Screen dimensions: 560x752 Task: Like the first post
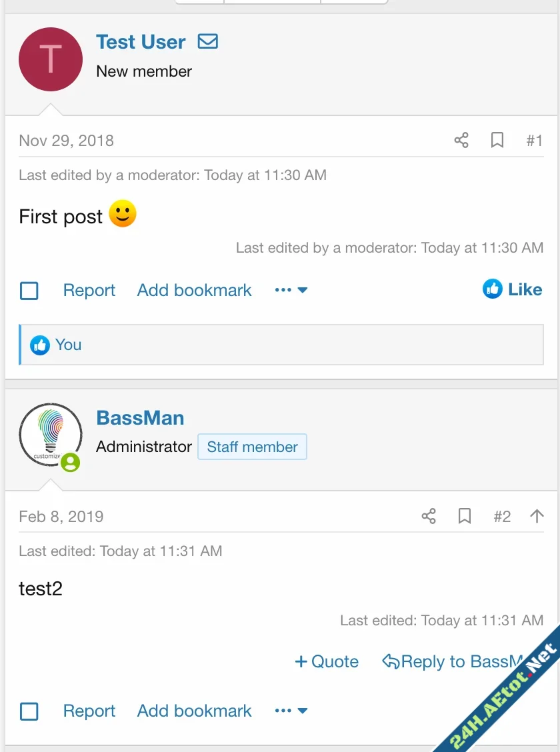(513, 289)
